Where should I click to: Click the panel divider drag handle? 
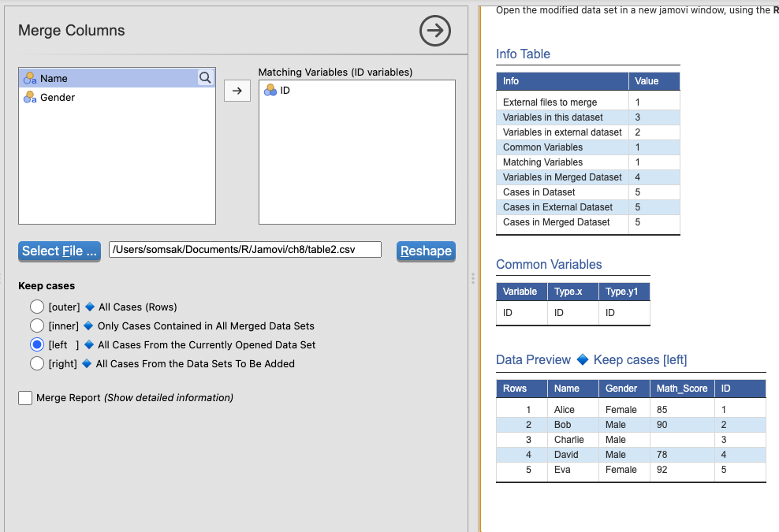(472, 278)
